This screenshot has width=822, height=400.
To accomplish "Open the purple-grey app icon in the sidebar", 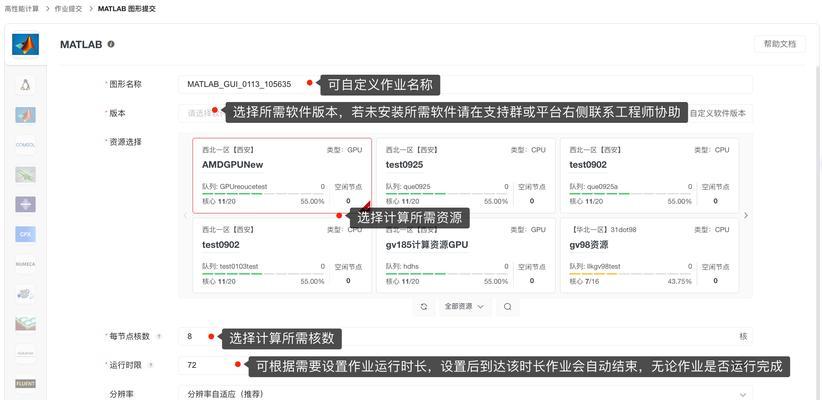I will click(x=25, y=204).
